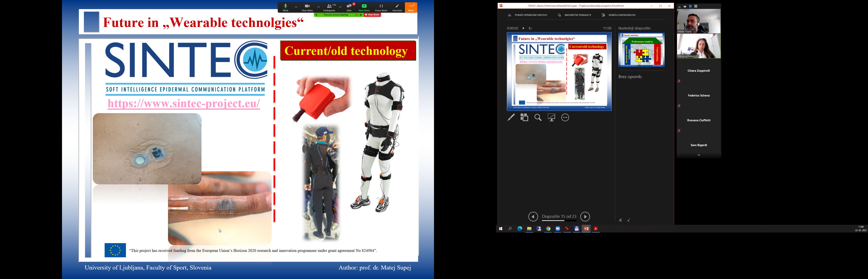Open Zoom from taskbar
The height and width of the screenshot is (279, 868).
(558, 229)
